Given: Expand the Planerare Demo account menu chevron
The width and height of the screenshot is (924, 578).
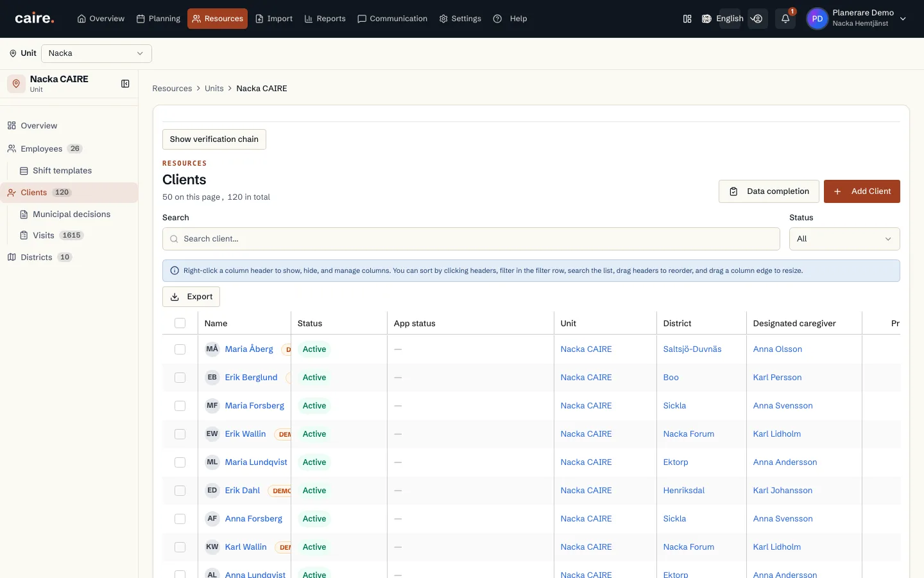Looking at the screenshot, I should coord(903,19).
